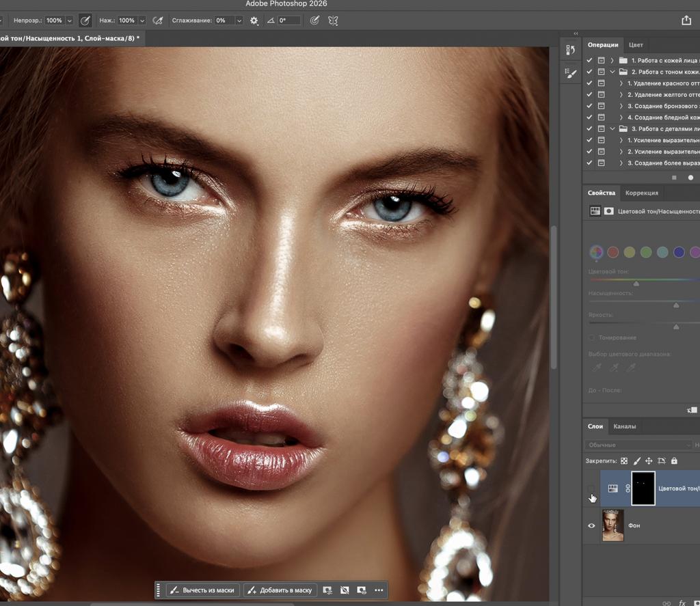Toggle checkmark for action set 1
700x606 pixels.
tap(590, 60)
